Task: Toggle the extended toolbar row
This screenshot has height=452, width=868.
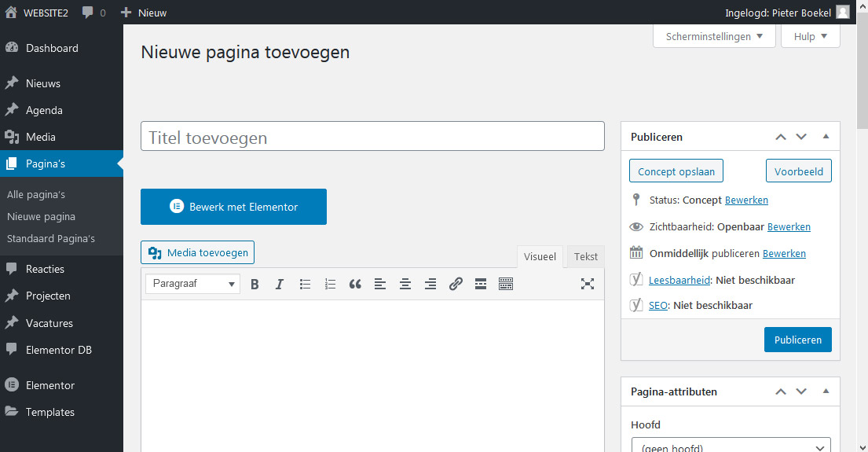Action: point(506,285)
